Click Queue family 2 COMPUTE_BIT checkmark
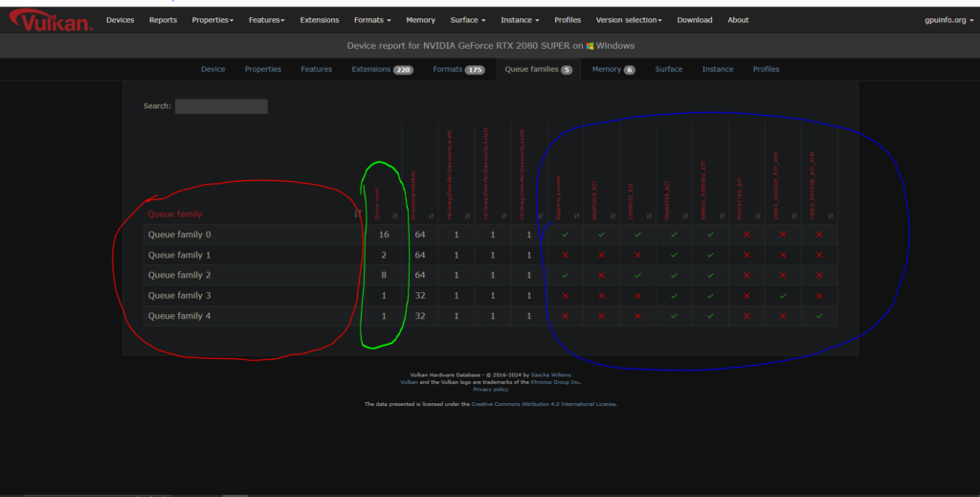This screenshot has height=497, width=980. click(x=637, y=275)
